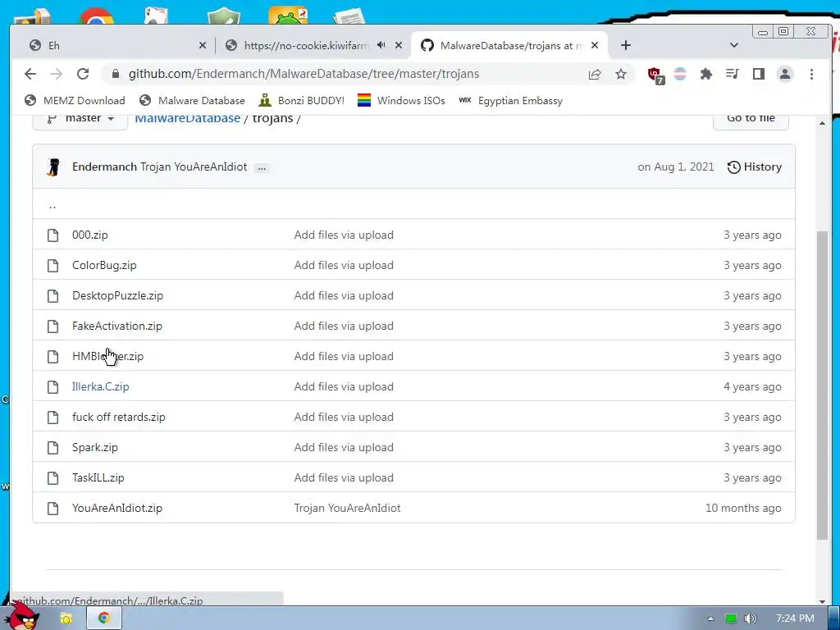The width and height of the screenshot is (840, 630).
Task: Click the Angry Birds start button
Action: click(x=21, y=615)
